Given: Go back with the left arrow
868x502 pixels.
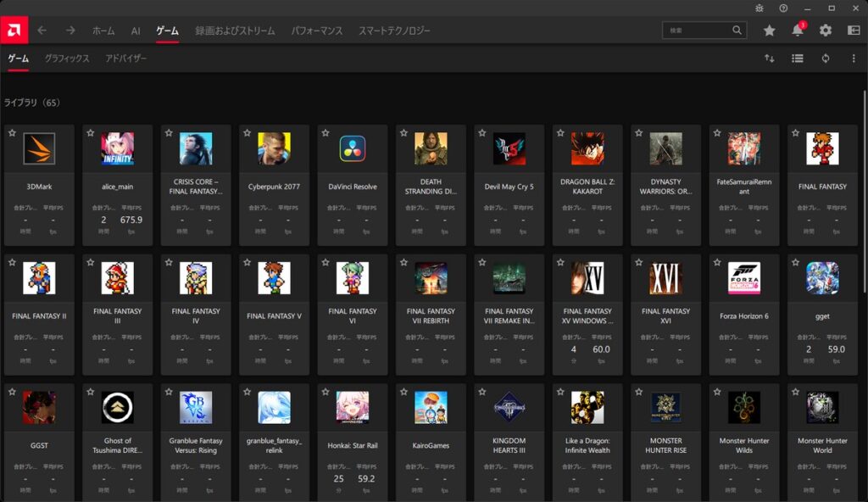Looking at the screenshot, I should point(42,31).
